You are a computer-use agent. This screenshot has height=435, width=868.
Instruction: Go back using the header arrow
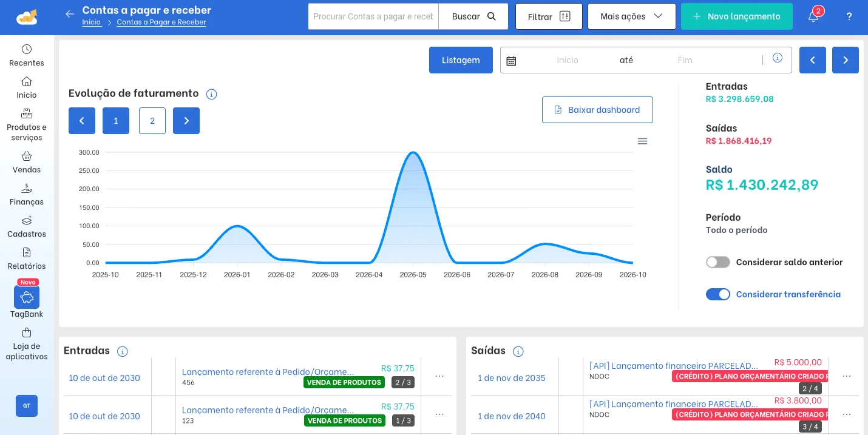click(70, 14)
